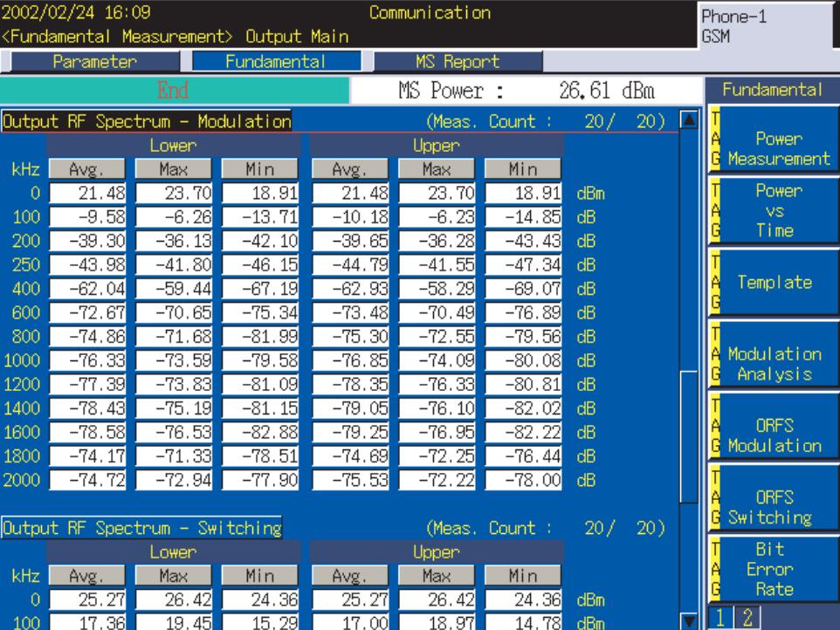Click Switching Upper Max column header
Screen dimensions: 840x630
pos(437,576)
